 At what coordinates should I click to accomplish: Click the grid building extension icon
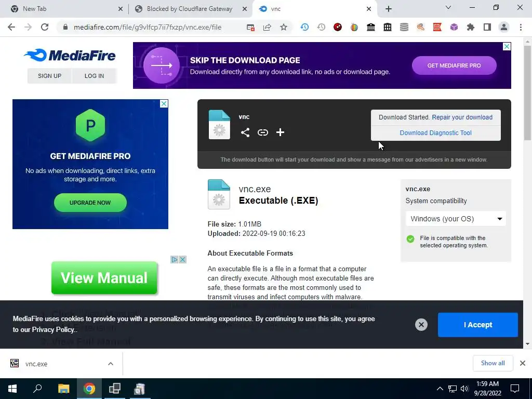tap(388, 27)
